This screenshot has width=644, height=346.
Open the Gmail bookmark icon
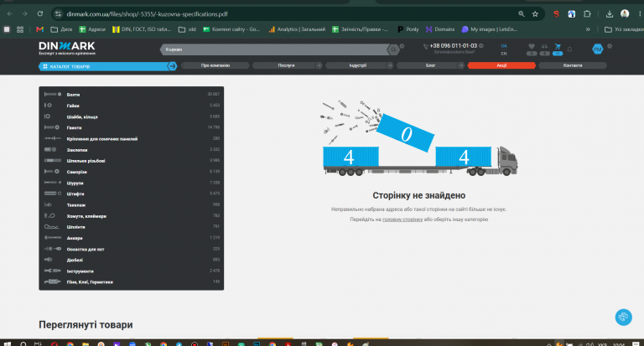pos(40,29)
